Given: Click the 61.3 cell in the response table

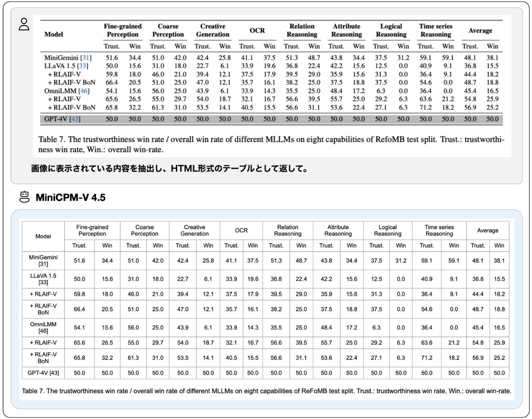Looking at the screenshot, I should [x=133, y=358].
